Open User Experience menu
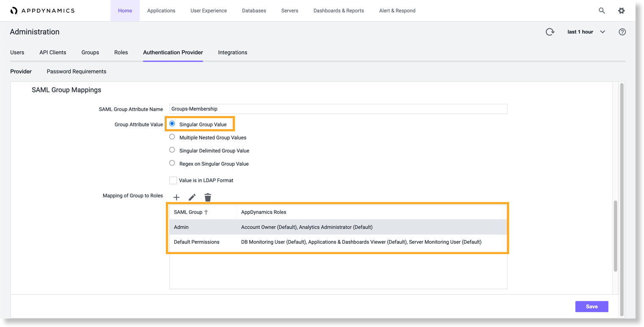 coord(209,11)
